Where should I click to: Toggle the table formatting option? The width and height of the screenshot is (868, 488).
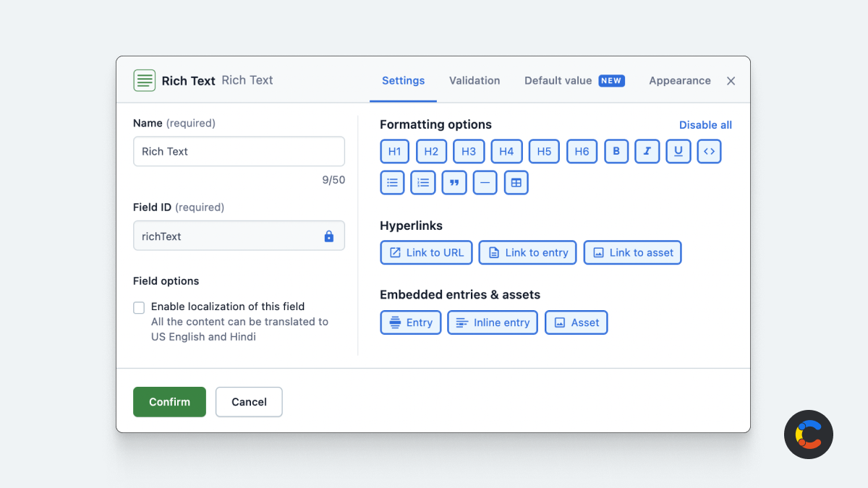[516, 182]
